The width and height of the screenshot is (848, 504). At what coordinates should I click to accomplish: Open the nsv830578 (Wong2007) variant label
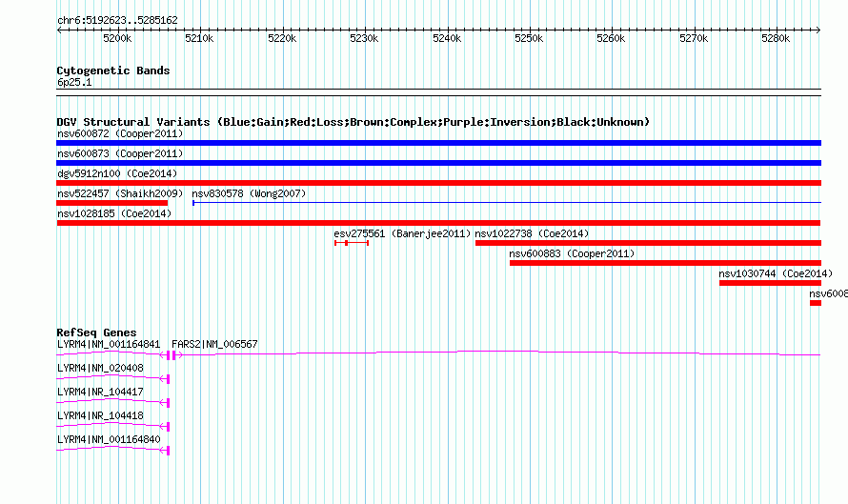(x=249, y=193)
